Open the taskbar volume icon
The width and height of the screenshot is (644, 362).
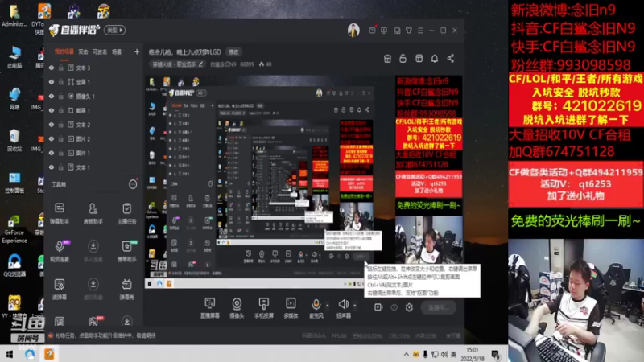(444, 354)
